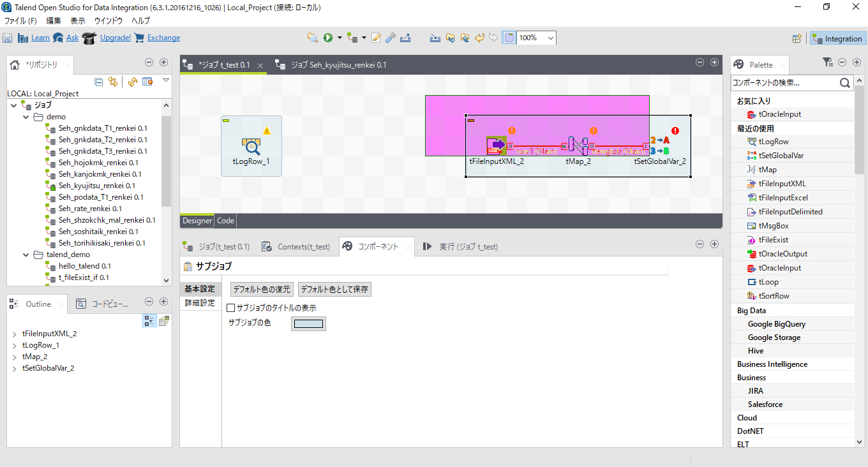Click the filter settings icon in repository toolbar
Image resolution: width=868 pixels, height=467 pixels.
tap(147, 82)
